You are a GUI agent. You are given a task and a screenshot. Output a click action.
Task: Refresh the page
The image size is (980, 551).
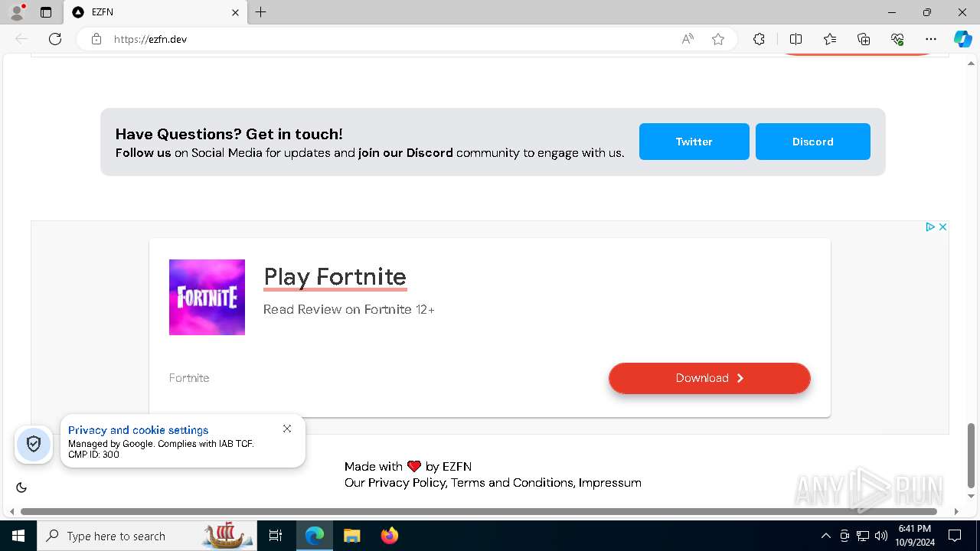pyautogui.click(x=55, y=39)
